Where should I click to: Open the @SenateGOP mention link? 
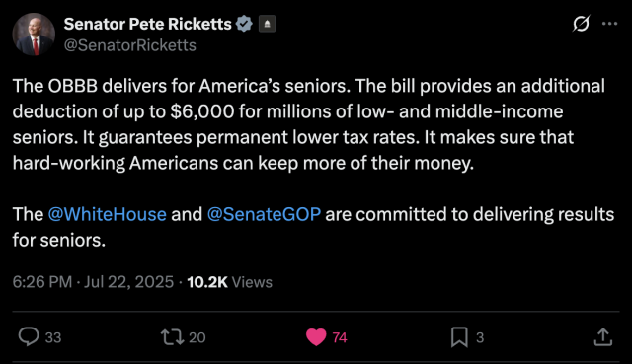point(264,214)
